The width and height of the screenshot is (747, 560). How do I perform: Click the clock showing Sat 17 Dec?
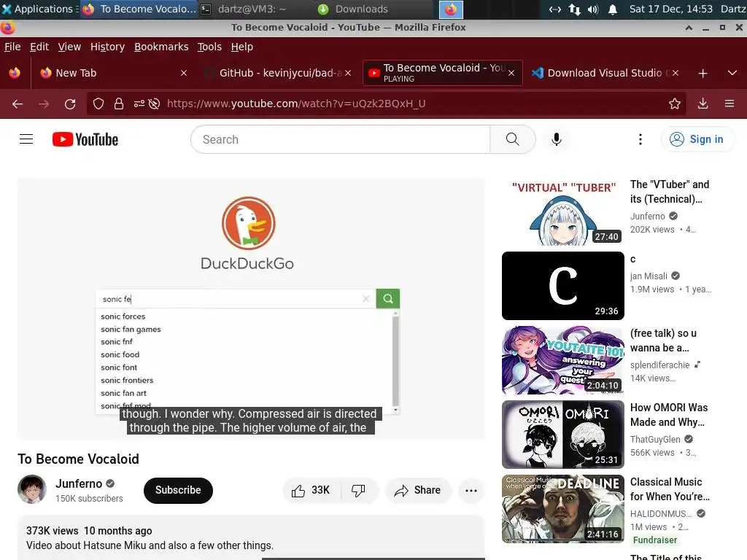[671, 9]
